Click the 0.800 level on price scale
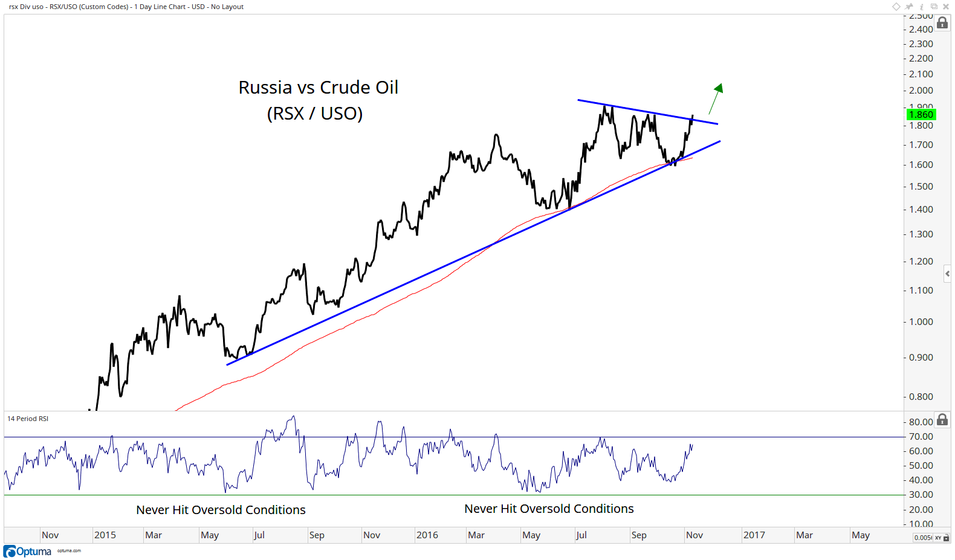Screen dimensions: 955x560 [x=921, y=397]
